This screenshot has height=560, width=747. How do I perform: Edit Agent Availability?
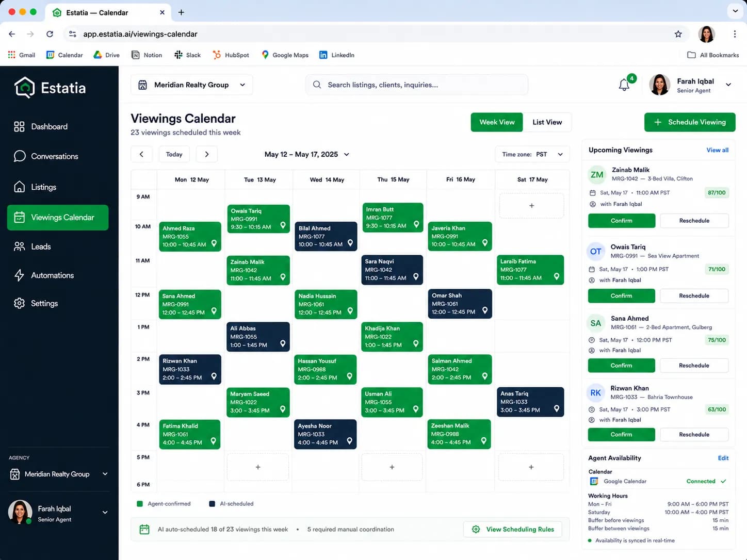(x=723, y=458)
